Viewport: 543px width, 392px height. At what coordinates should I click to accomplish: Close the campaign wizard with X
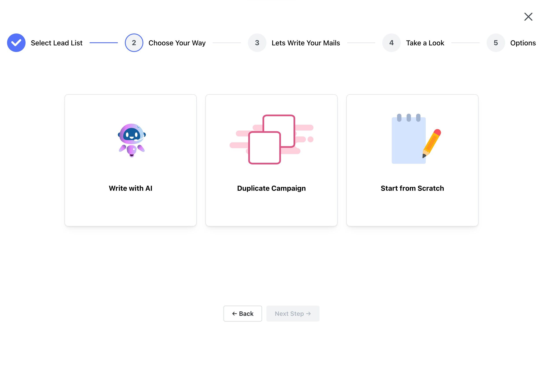pos(528,17)
